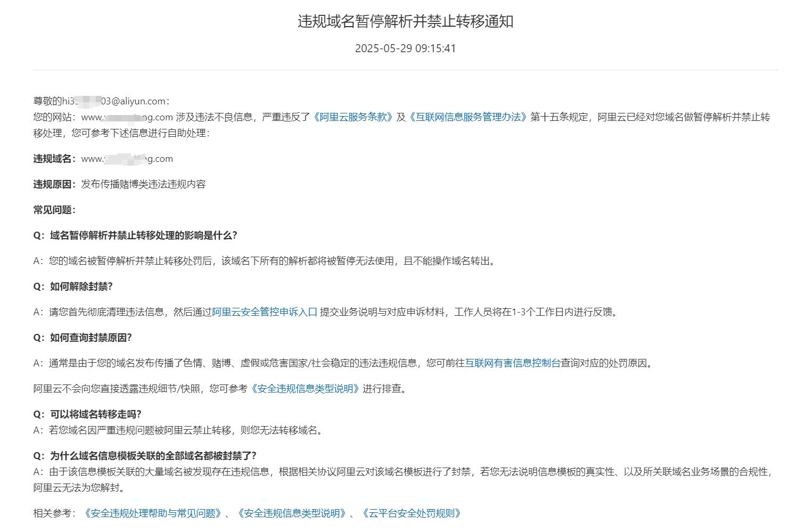The height and width of the screenshot is (532, 797).
Task: Open the 阿里云安全管控申诉入口 link
Action: pyautogui.click(x=265, y=312)
